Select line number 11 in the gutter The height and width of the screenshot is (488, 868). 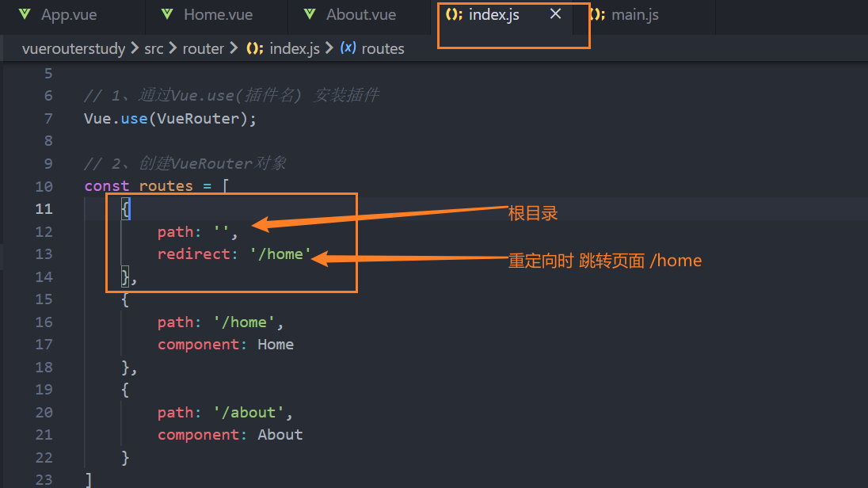point(44,209)
